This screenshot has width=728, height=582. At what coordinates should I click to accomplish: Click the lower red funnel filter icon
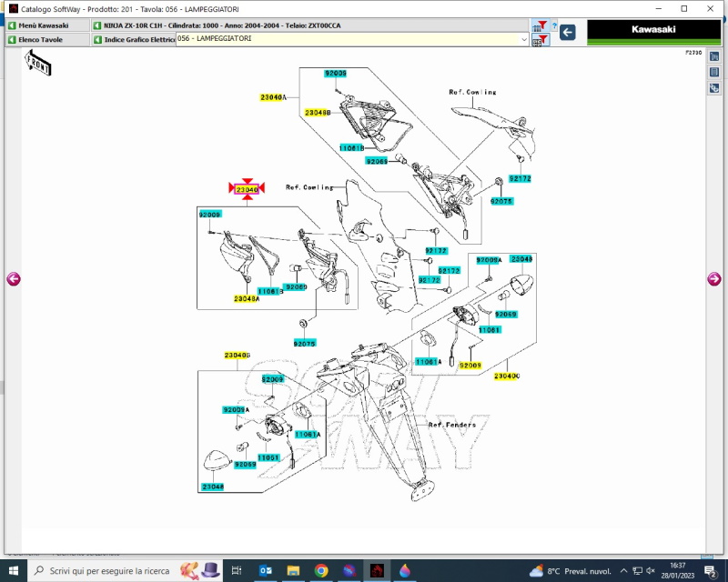pyautogui.click(x=542, y=40)
